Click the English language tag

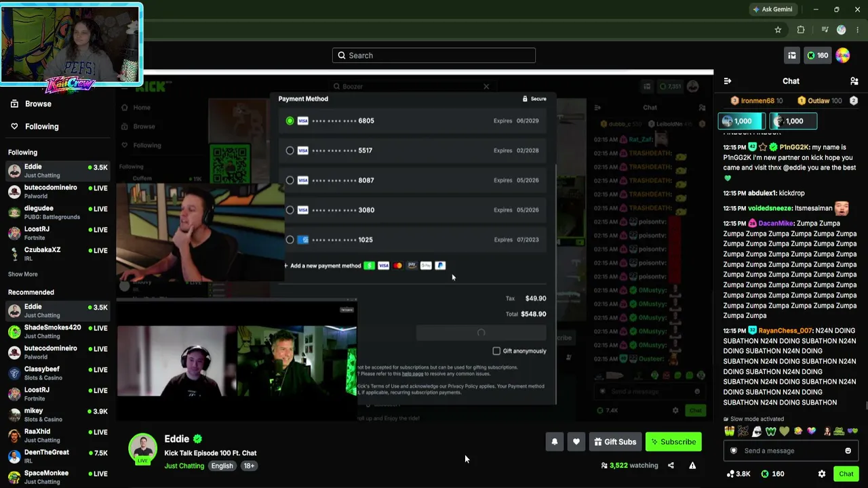click(x=222, y=466)
